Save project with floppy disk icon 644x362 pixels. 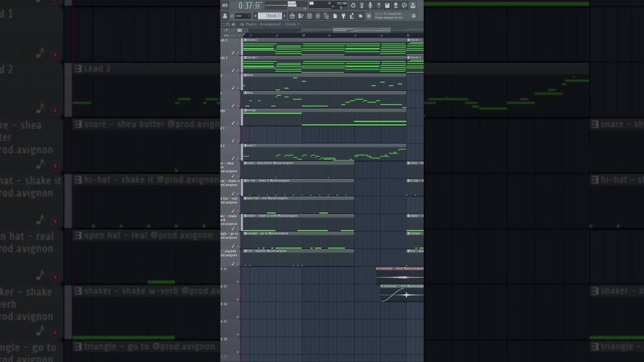pyautogui.click(x=387, y=6)
